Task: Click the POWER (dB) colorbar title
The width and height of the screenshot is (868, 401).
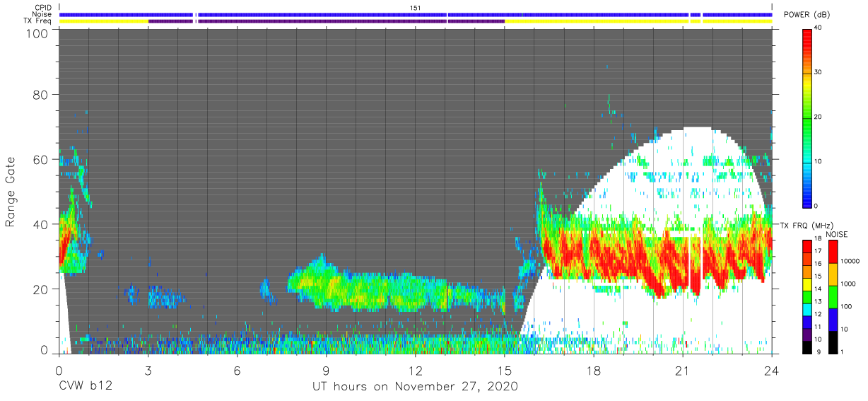Action: point(807,15)
